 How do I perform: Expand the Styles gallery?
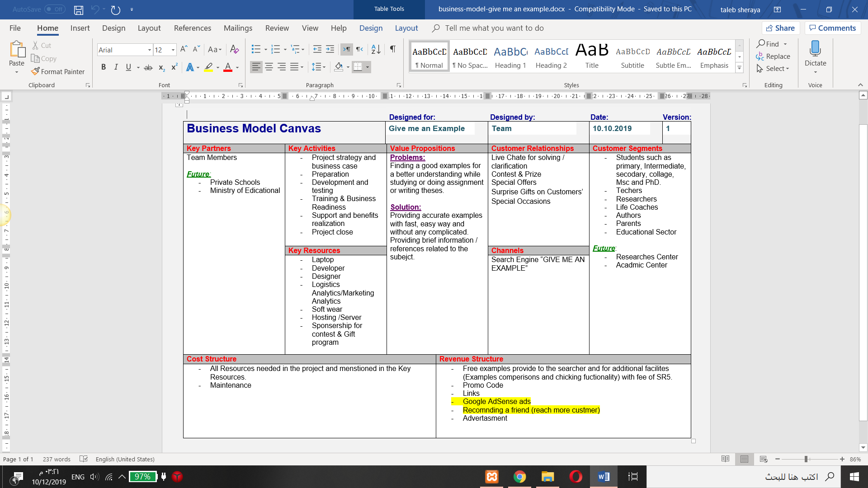click(740, 68)
